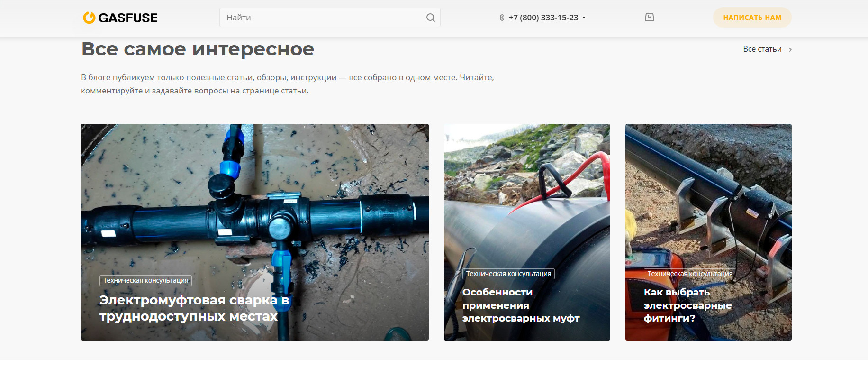
Task: Open article Особенности применения электросварных муфт
Action: (x=521, y=305)
